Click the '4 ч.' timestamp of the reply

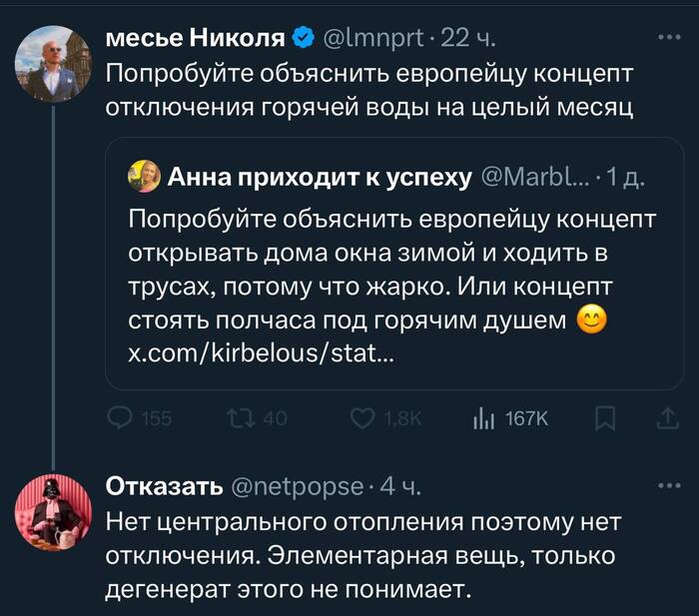pyautogui.click(x=401, y=487)
